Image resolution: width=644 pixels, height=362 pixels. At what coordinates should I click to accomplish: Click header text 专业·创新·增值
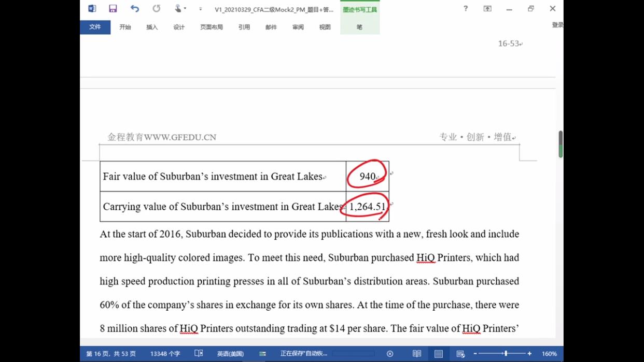click(x=475, y=137)
